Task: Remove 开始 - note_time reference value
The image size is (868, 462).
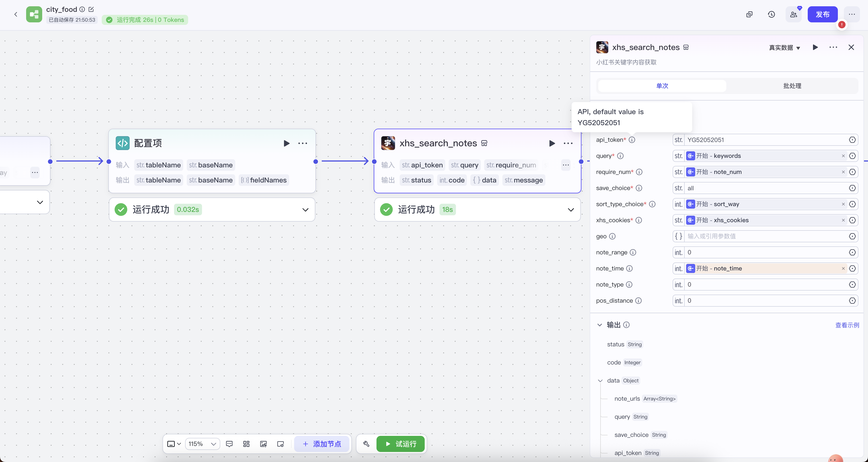Action: click(x=843, y=268)
